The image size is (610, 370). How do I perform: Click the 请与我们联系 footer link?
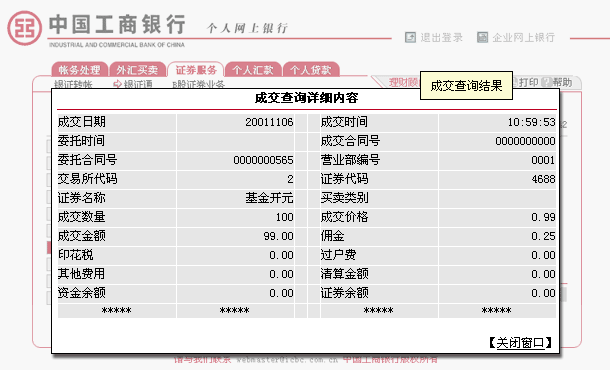pyautogui.click(x=202, y=359)
